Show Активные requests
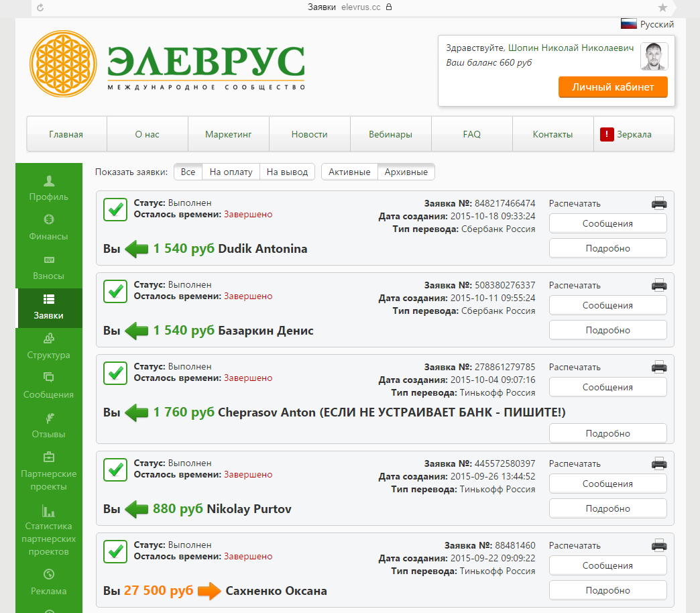Image resolution: width=700 pixels, height=613 pixels. point(349,172)
